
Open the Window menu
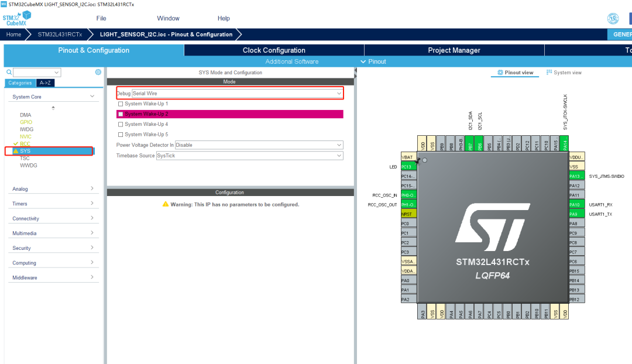click(x=168, y=19)
